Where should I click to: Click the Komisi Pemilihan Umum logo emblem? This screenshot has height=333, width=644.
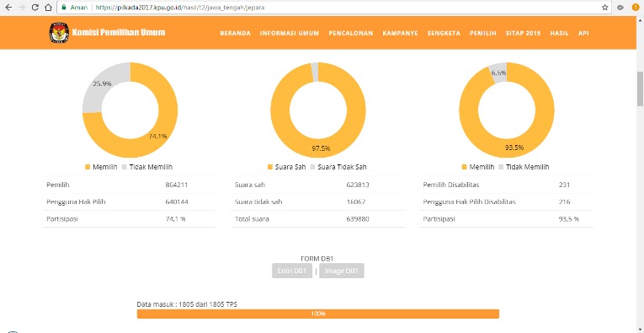(x=59, y=33)
